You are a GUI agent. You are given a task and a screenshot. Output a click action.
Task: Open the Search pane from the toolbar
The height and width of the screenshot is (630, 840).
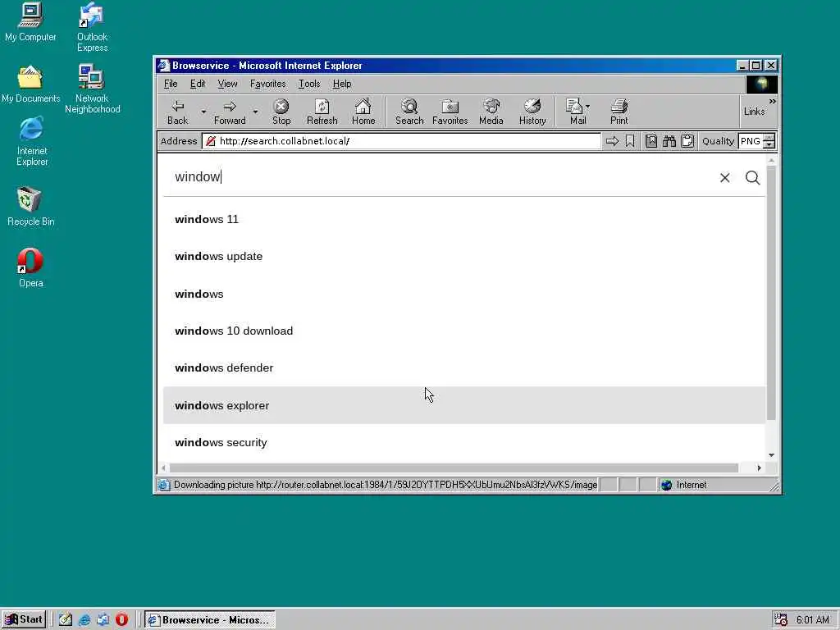point(409,112)
